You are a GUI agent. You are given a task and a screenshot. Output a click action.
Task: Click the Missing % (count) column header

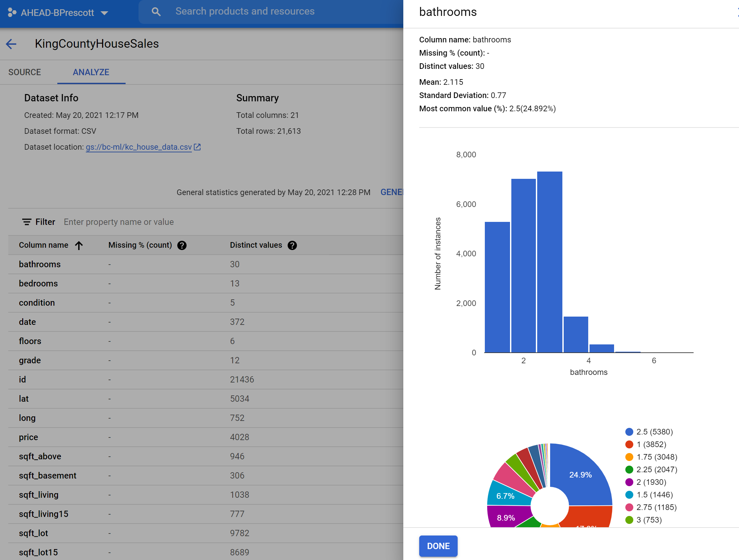coord(140,245)
